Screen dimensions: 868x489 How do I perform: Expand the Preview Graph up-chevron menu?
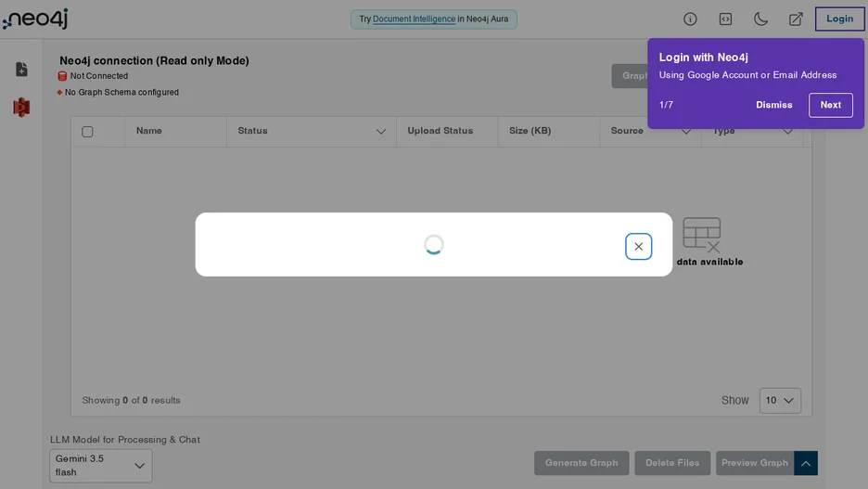pyautogui.click(x=806, y=463)
